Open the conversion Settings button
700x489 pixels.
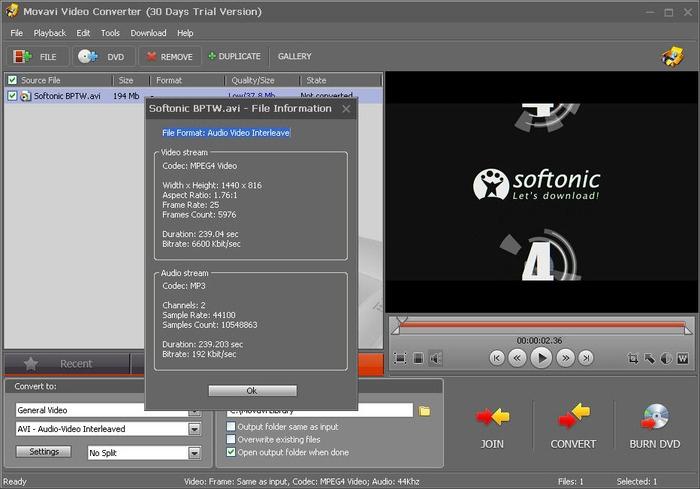point(44,451)
